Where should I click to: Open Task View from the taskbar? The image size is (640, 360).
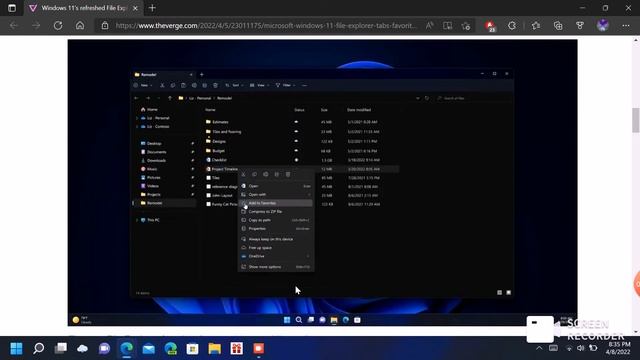click(60, 348)
